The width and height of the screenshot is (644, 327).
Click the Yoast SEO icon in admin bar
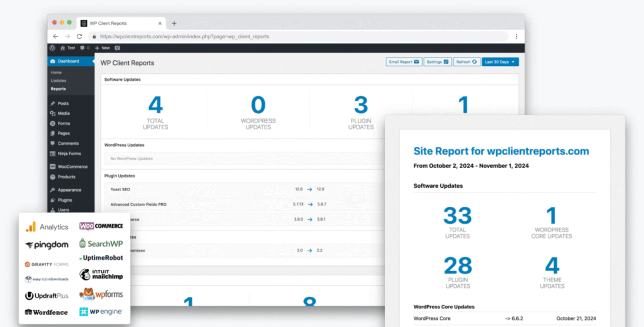[117, 48]
